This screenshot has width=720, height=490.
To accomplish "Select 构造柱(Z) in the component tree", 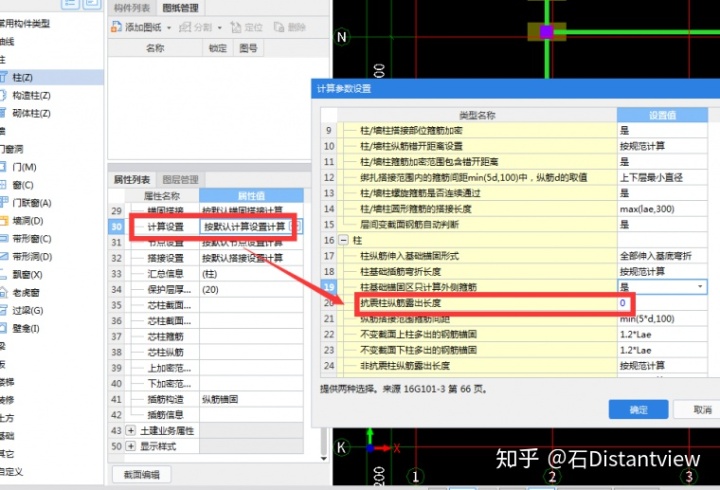I will click(31, 95).
